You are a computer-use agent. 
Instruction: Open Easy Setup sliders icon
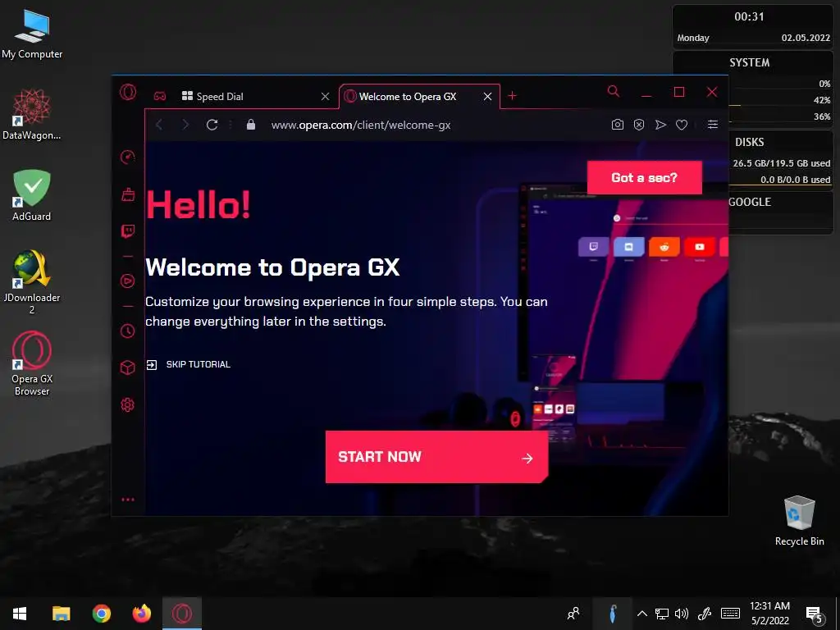coord(713,125)
